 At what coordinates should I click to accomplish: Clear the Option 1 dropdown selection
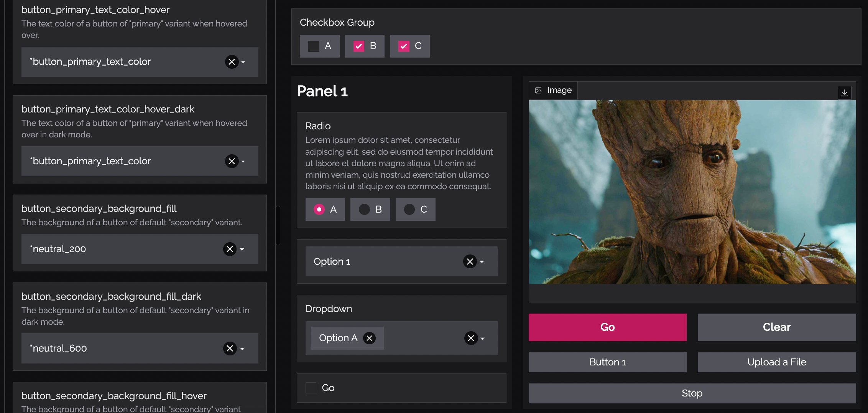[x=470, y=262]
